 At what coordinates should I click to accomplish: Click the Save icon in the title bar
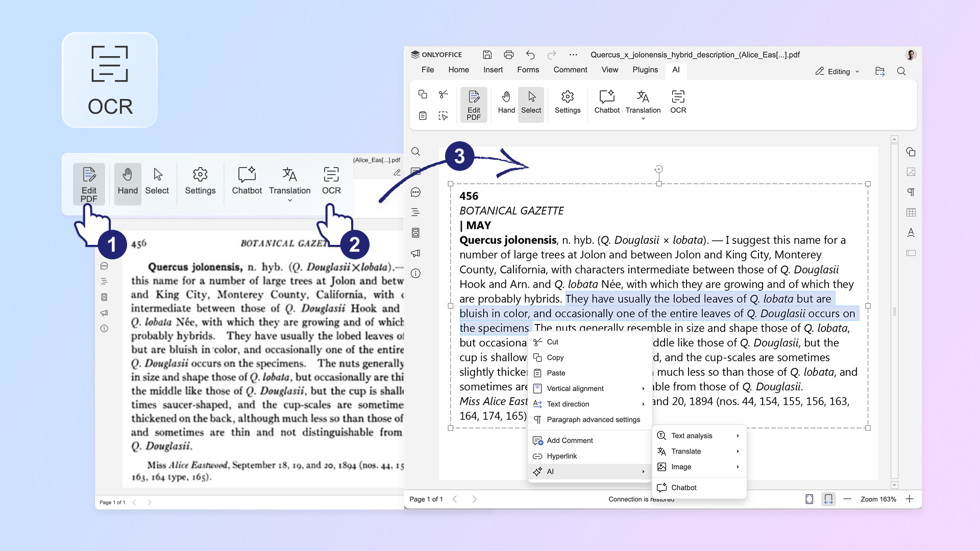487,55
